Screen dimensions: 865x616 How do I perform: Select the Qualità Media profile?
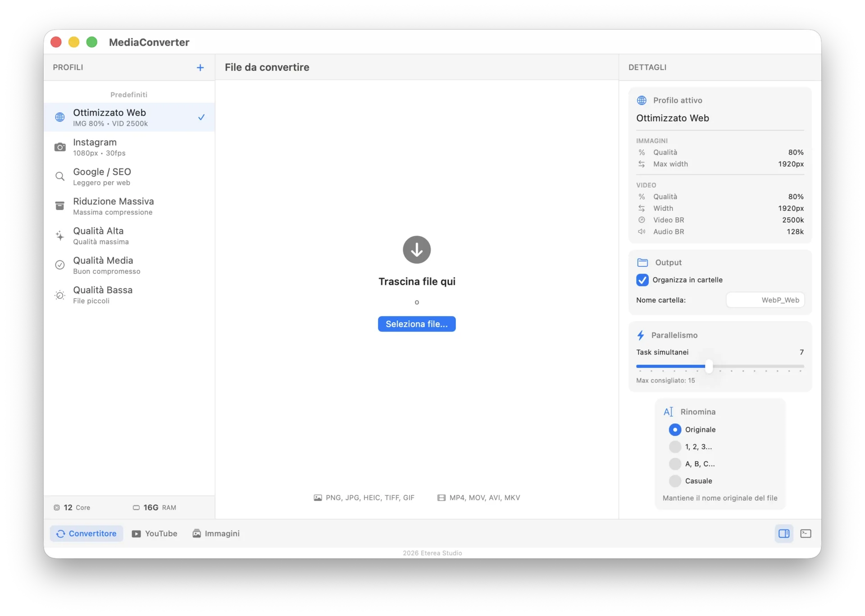[129, 265]
